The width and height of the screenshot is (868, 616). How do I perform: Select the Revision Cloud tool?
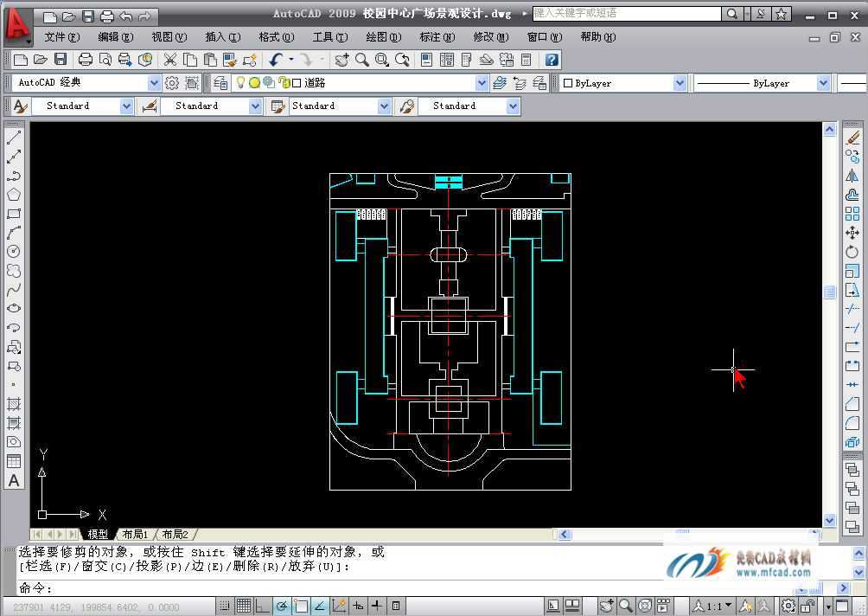pos(14,270)
